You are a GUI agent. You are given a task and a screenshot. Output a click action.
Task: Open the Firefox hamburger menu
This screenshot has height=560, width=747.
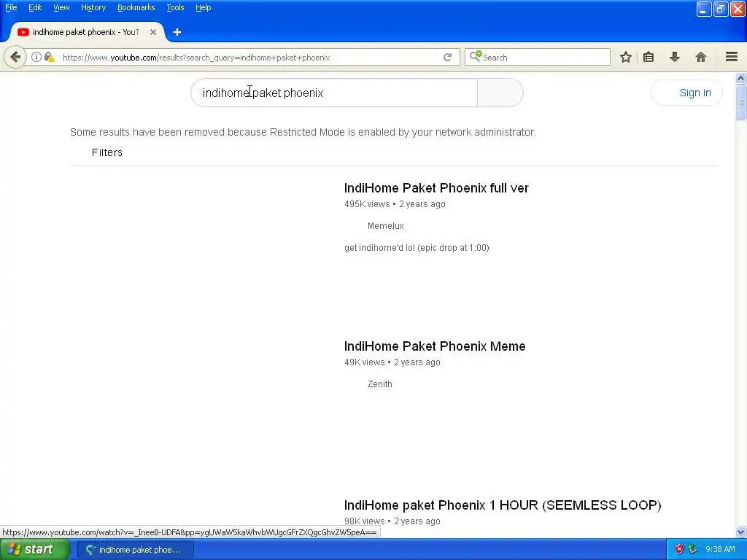coord(732,57)
